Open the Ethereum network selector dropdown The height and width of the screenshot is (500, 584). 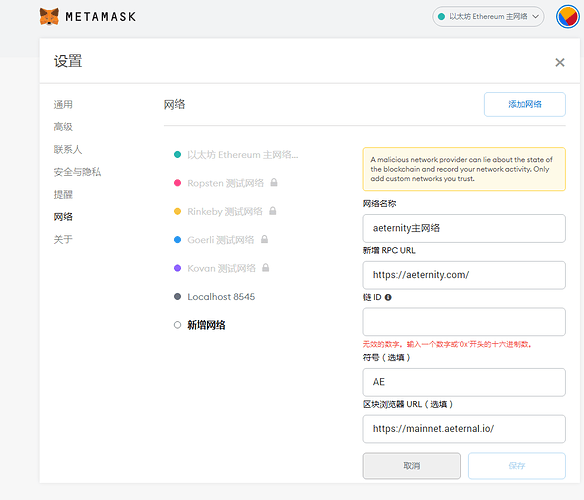[x=488, y=16]
